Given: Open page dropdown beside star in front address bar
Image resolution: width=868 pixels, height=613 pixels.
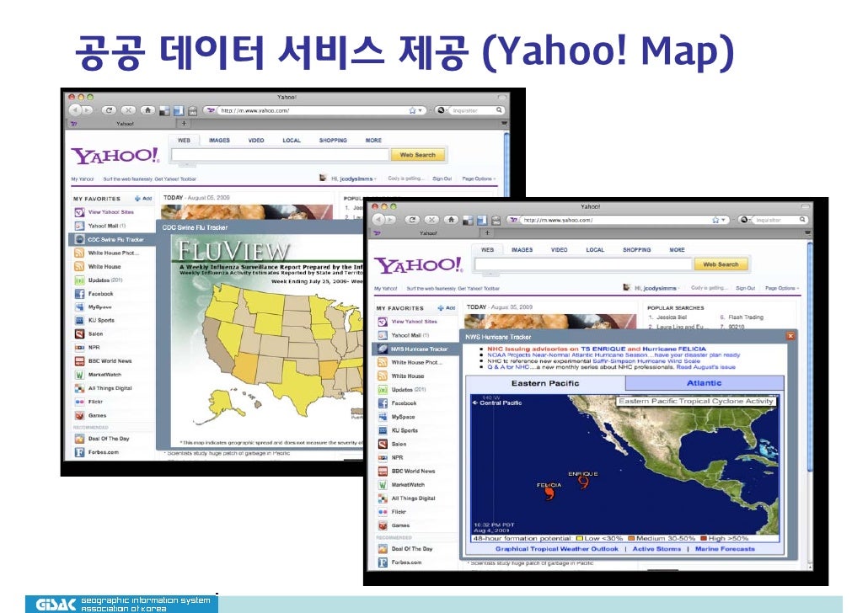Looking at the screenshot, I should pyautogui.click(x=723, y=221).
